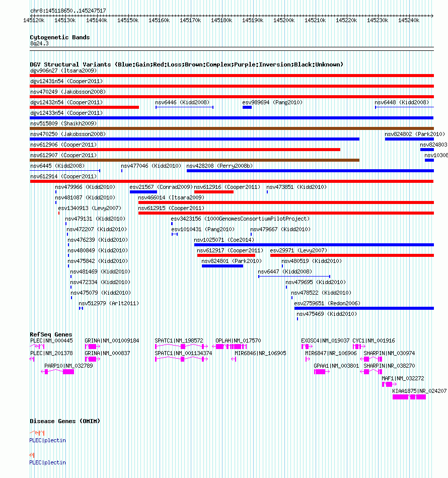Click the brown bar of nsv612907 (Cooper2011)
Screen dimensions: 448x478
coord(195,160)
